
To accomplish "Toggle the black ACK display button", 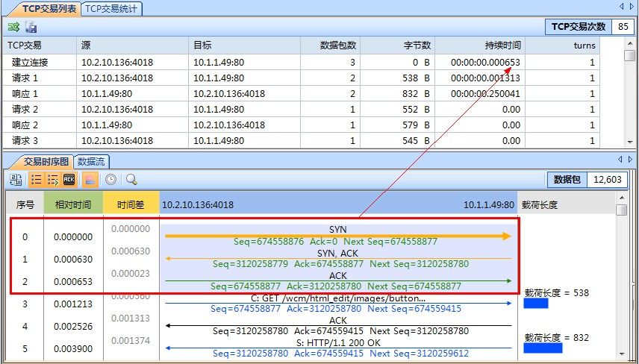I will point(69,179).
